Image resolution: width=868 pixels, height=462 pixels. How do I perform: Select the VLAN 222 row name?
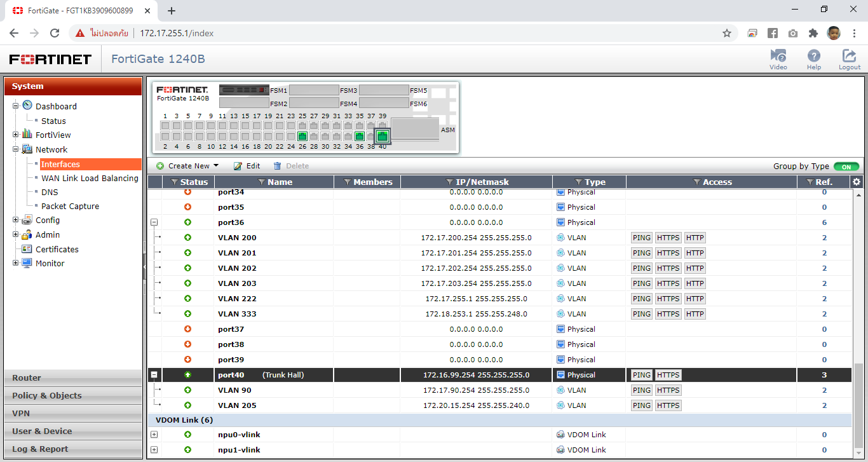coord(237,299)
